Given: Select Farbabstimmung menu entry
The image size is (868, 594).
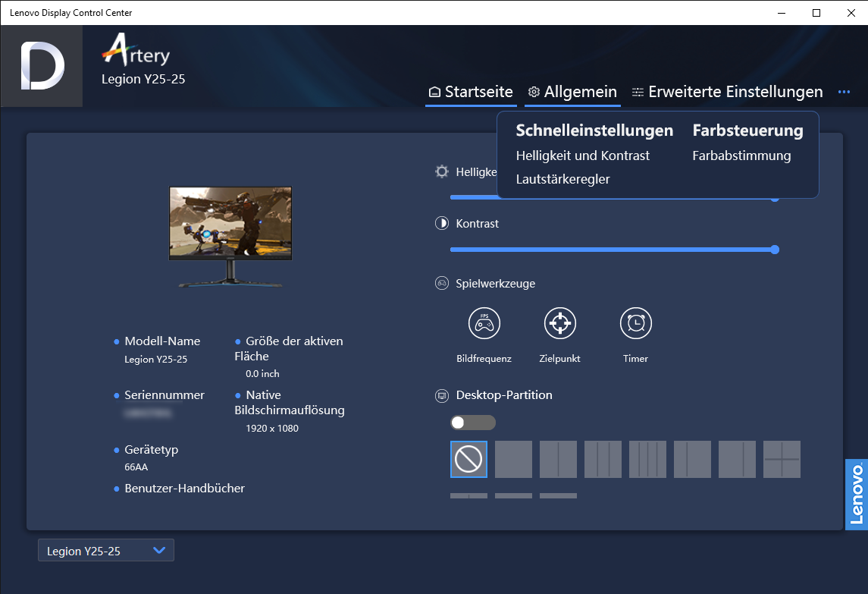Looking at the screenshot, I should (x=741, y=156).
